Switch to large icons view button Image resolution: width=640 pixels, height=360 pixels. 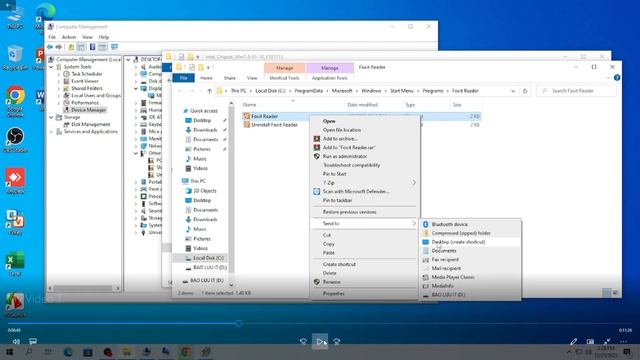pos(615,292)
